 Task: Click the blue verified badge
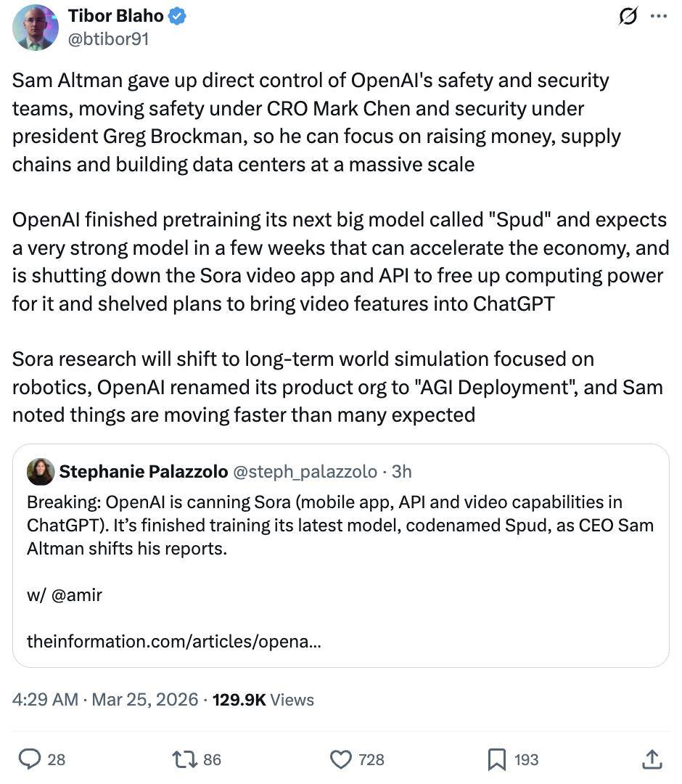178,17
